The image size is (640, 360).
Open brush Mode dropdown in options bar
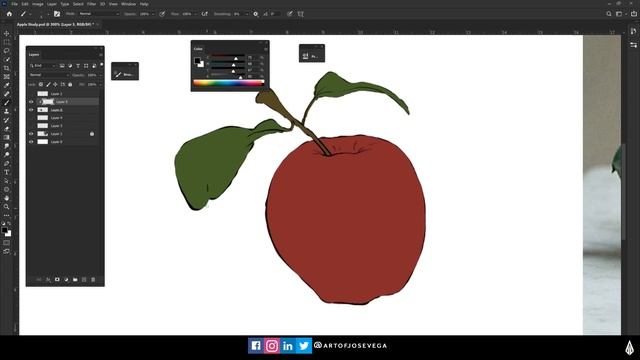click(x=99, y=14)
